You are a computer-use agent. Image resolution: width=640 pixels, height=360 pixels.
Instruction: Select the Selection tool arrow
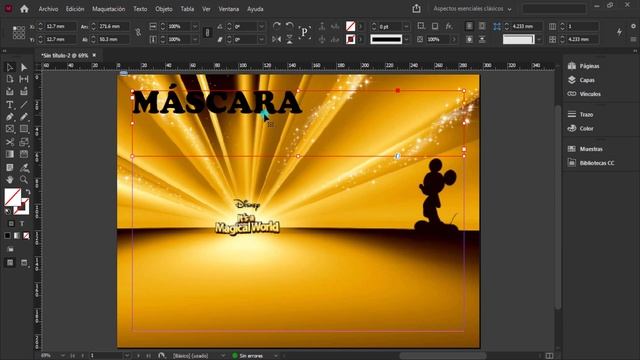[10, 67]
